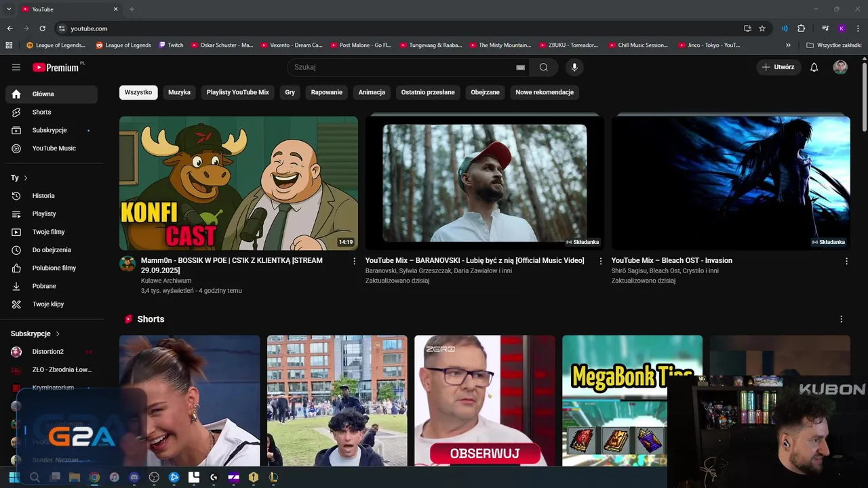This screenshot has width=868, height=488.
Task: Open League of Legends Twitch-adjacent bookmark 'Twitch'
Action: [x=171, y=45]
